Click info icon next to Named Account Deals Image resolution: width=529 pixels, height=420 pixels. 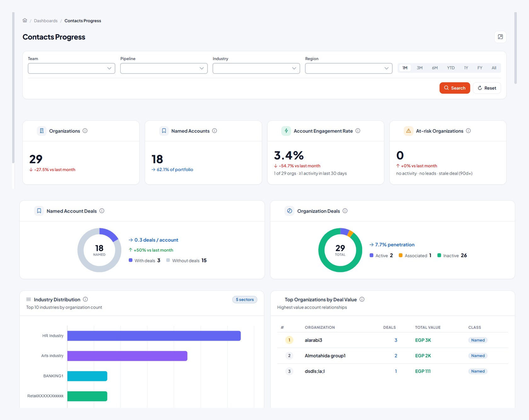[x=102, y=211]
